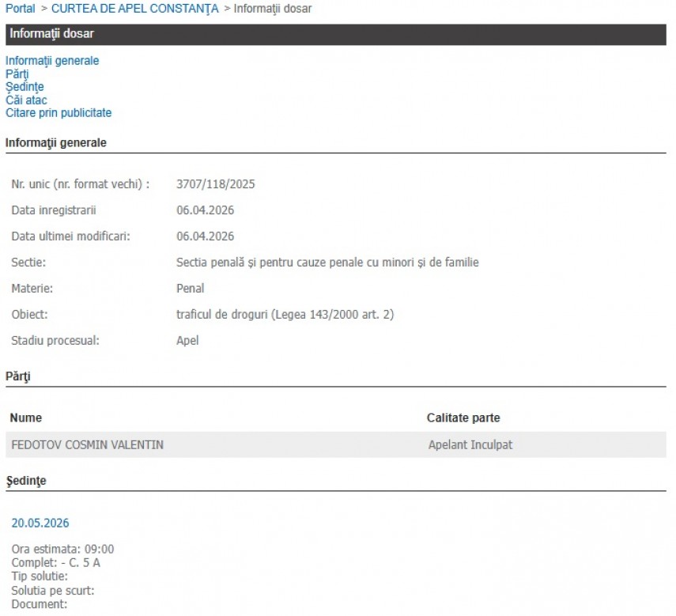Screen dimensions: 676x616
Task: Select the Ședințe navigation link
Action: (x=25, y=86)
